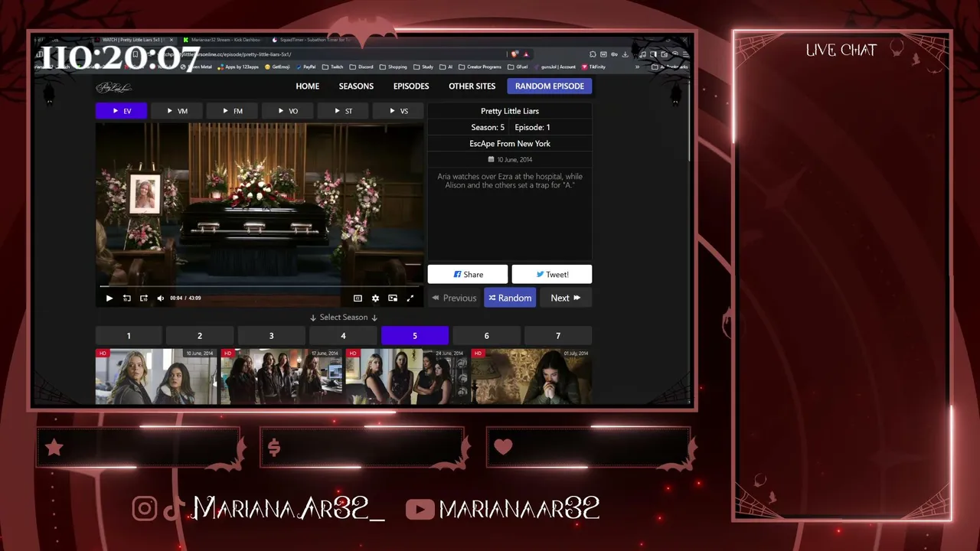Click the Pretty Little Liars show title
The height and width of the screenshot is (551, 980).
click(x=510, y=112)
